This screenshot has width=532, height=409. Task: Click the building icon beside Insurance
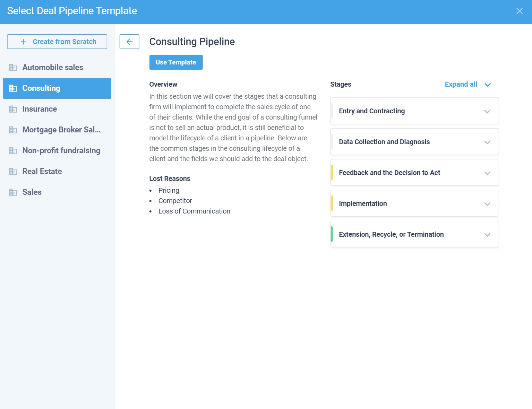pos(13,109)
